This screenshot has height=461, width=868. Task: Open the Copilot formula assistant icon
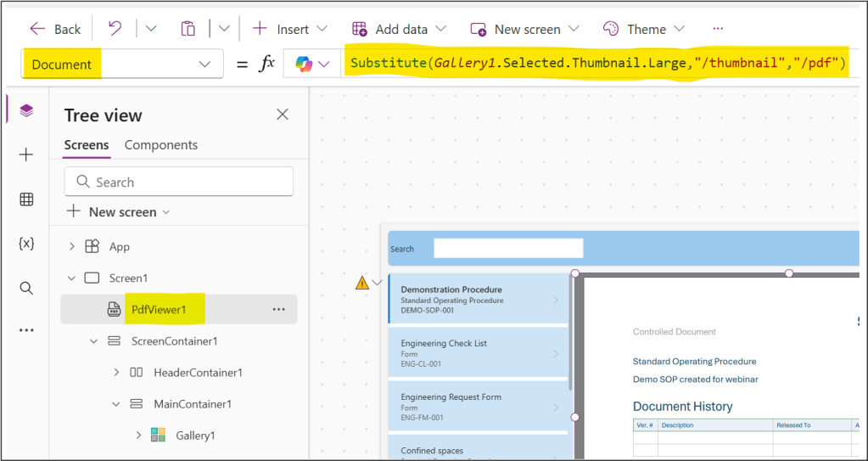(304, 65)
